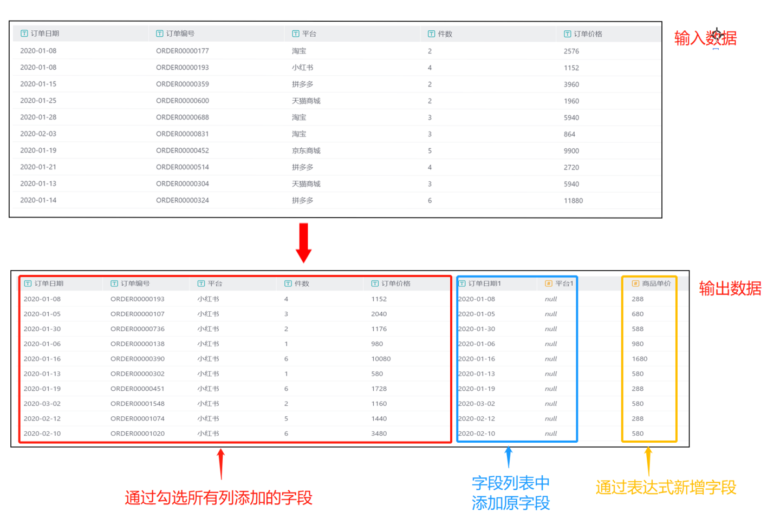Select the ORDER00001548 cell
Image resolution: width=780 pixels, height=532 pixels.
(138, 404)
